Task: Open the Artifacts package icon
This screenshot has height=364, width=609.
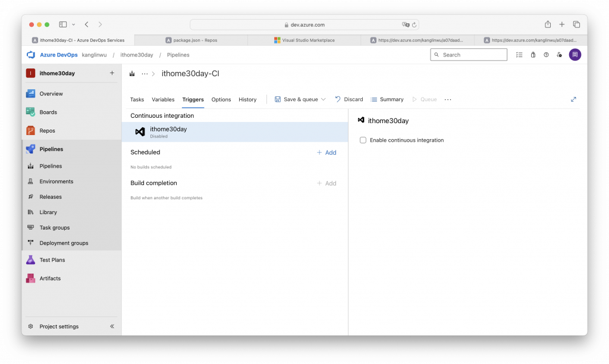Action: pyautogui.click(x=31, y=278)
